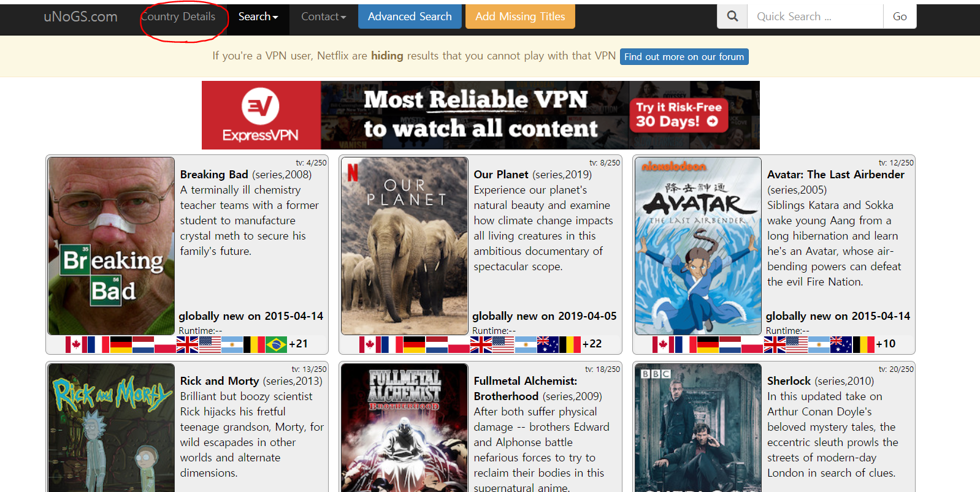Click Find out more on our forum
This screenshot has width=980, height=492.
pos(684,56)
